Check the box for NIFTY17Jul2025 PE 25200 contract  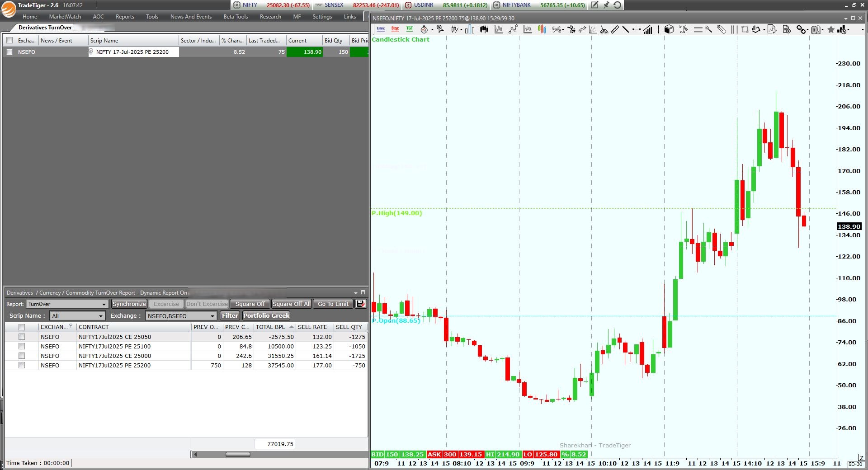(x=21, y=365)
